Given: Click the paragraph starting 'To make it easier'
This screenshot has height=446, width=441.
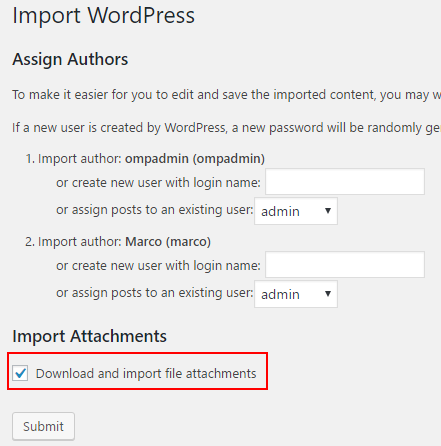Looking at the screenshot, I should coord(227,95).
